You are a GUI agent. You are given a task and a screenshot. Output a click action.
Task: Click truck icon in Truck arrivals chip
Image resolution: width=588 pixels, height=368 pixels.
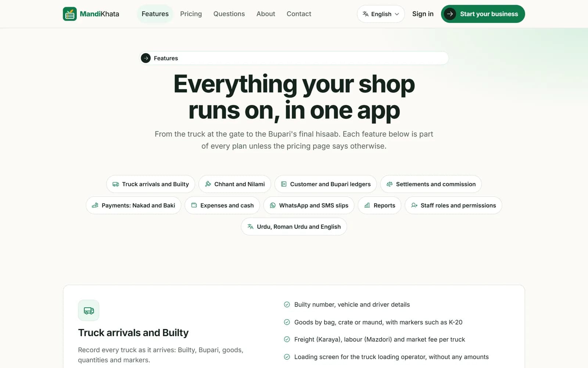115,184
